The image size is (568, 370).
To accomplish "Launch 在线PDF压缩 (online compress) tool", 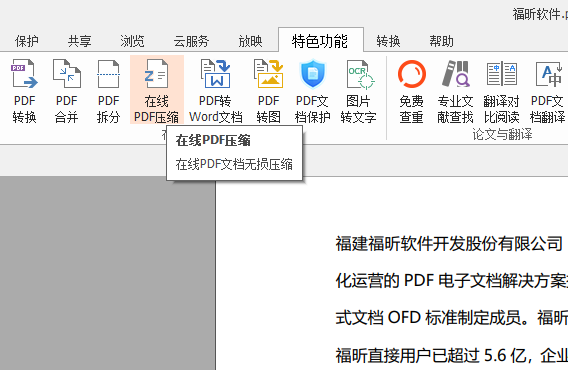I will (x=156, y=90).
